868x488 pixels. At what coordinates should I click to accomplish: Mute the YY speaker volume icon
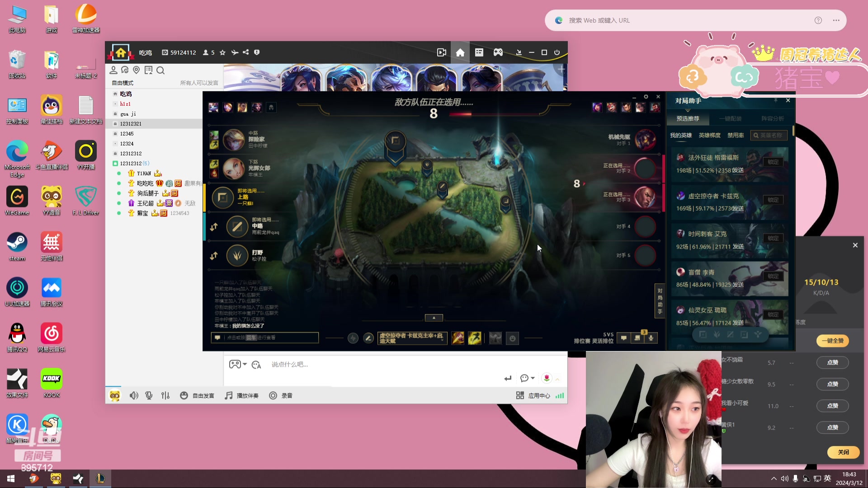[133, 395]
